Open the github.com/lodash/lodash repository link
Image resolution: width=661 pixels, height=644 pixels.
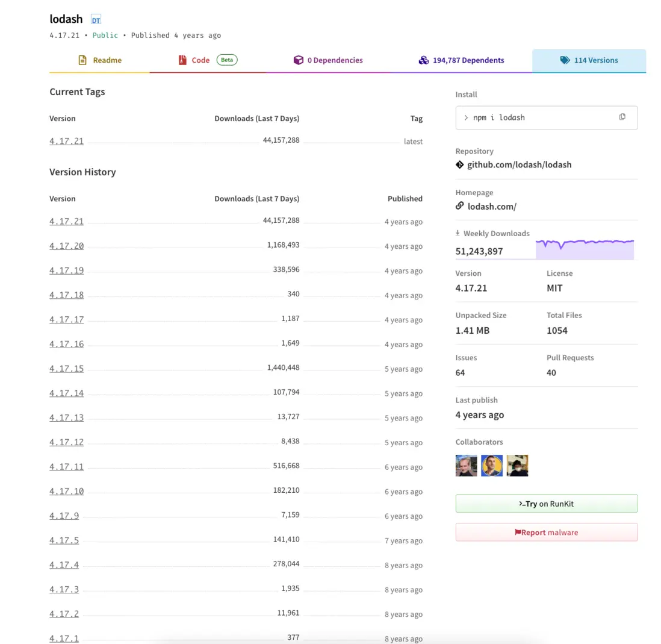coord(520,164)
